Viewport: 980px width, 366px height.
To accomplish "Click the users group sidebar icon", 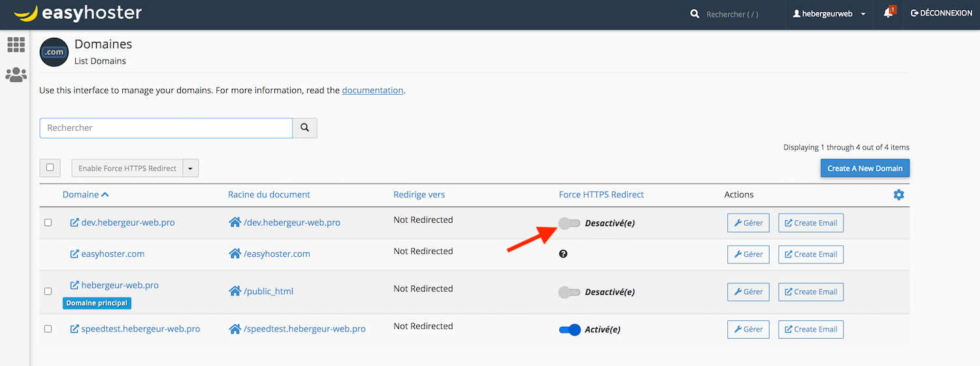I will click(x=16, y=75).
